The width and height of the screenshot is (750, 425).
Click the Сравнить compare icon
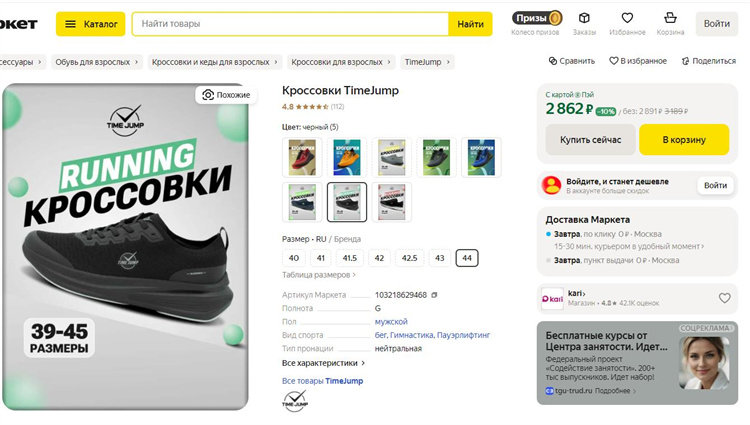pos(553,61)
